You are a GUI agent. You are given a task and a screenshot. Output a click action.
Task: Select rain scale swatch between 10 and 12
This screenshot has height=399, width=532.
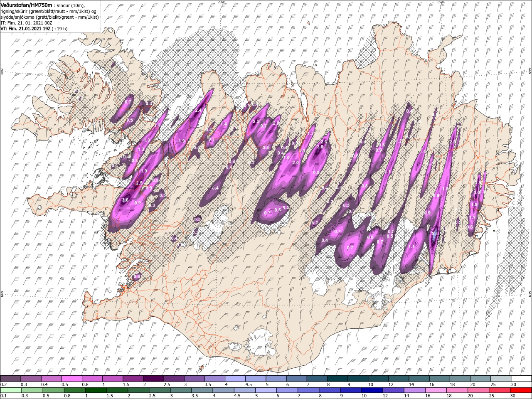click(371, 390)
